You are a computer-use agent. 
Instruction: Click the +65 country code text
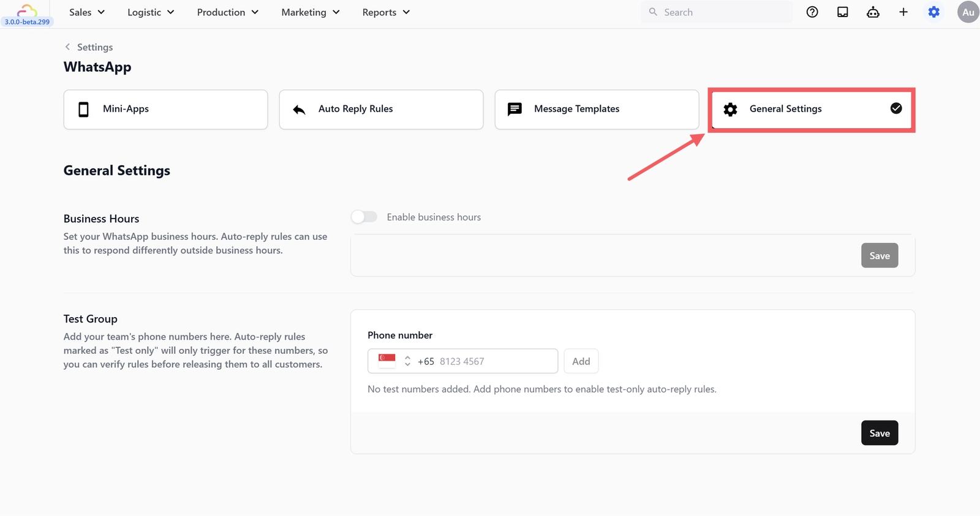(426, 361)
